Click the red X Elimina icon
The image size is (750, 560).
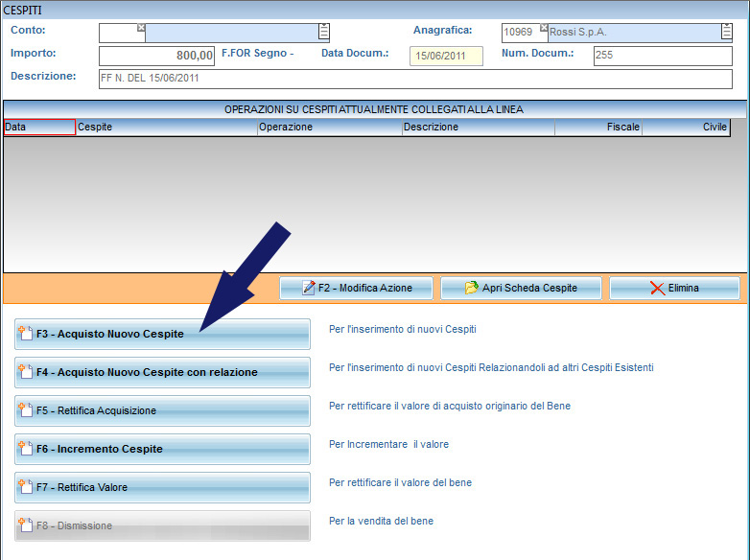[x=657, y=288]
